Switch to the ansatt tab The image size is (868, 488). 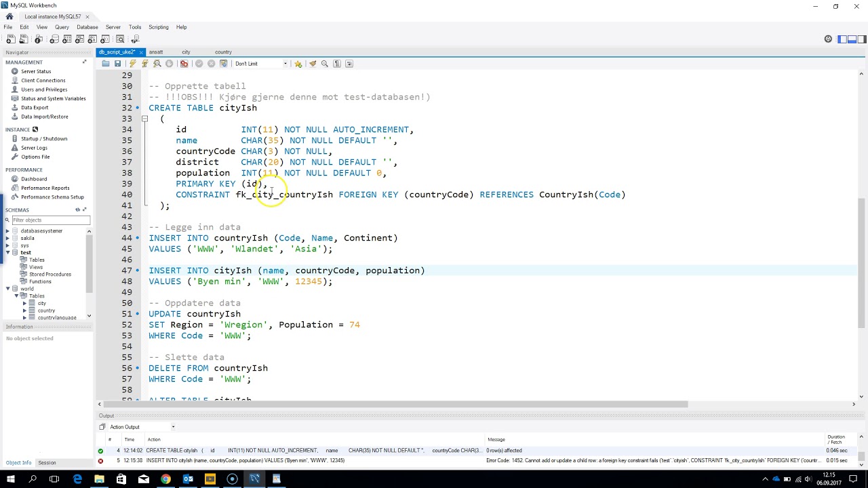(x=156, y=52)
